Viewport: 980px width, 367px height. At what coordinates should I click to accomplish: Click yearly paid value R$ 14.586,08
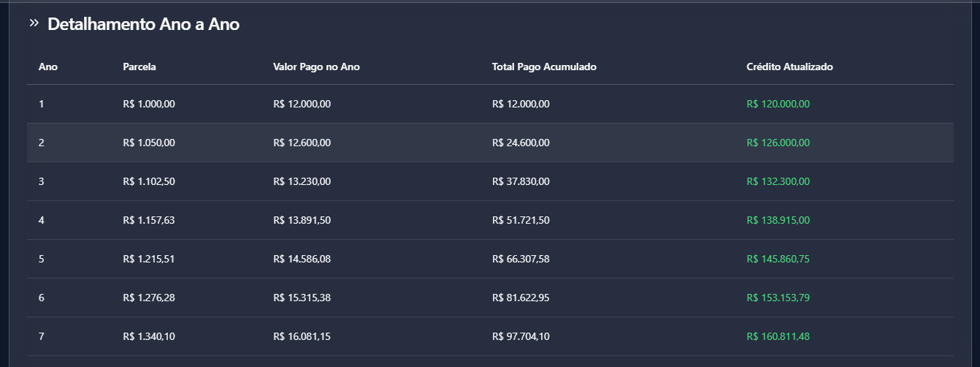pyautogui.click(x=302, y=259)
